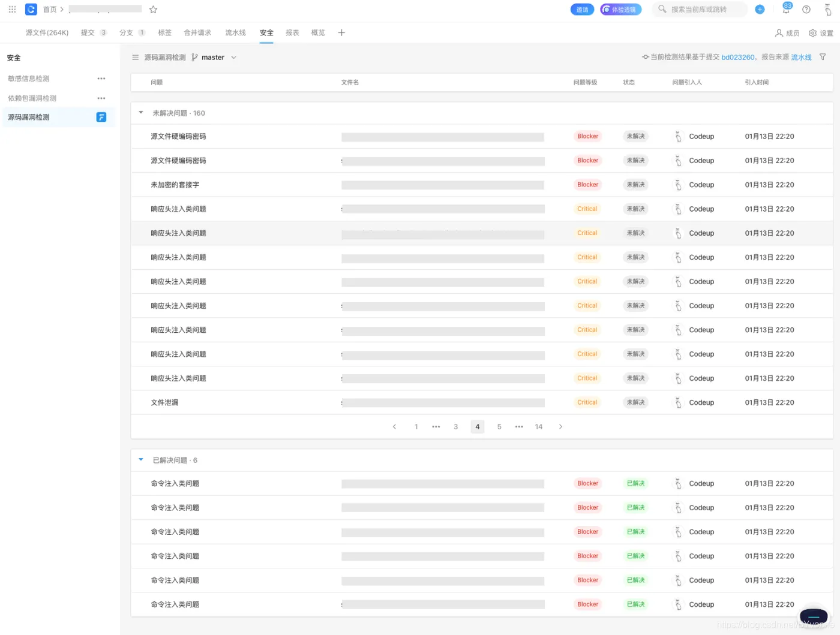The width and height of the screenshot is (840, 635).
Task: Click Blocker tag in 未加密的套接字 row
Action: (587, 185)
